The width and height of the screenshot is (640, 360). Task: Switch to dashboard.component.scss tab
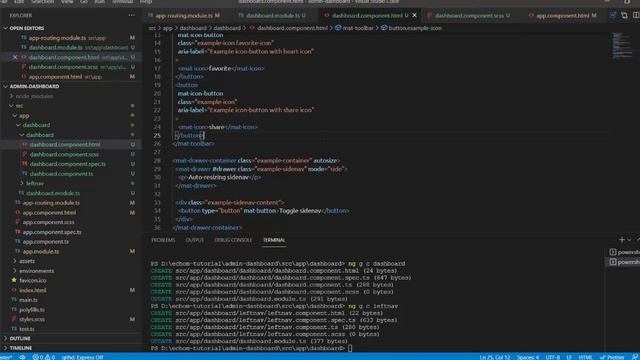click(x=469, y=16)
